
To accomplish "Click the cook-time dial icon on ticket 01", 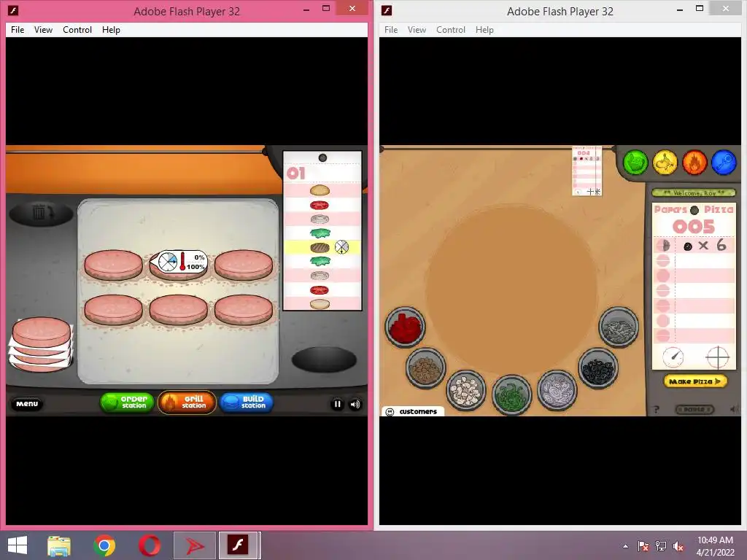I will click(x=341, y=247).
